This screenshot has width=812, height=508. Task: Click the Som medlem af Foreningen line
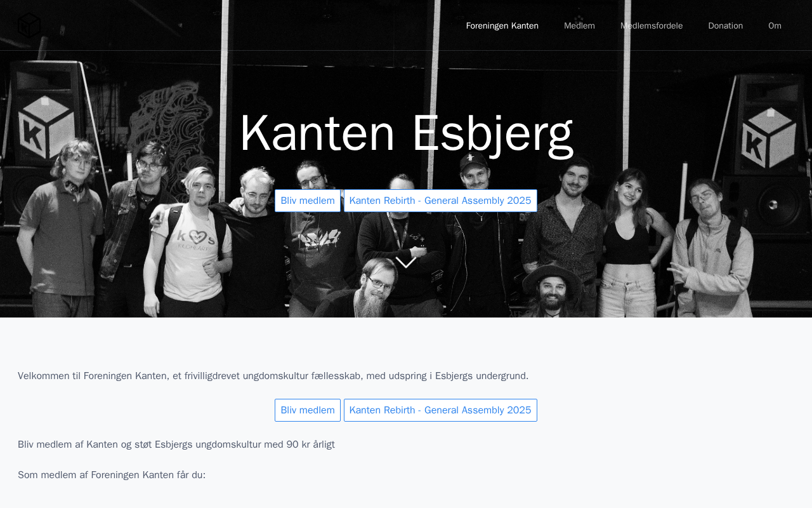tap(112, 475)
